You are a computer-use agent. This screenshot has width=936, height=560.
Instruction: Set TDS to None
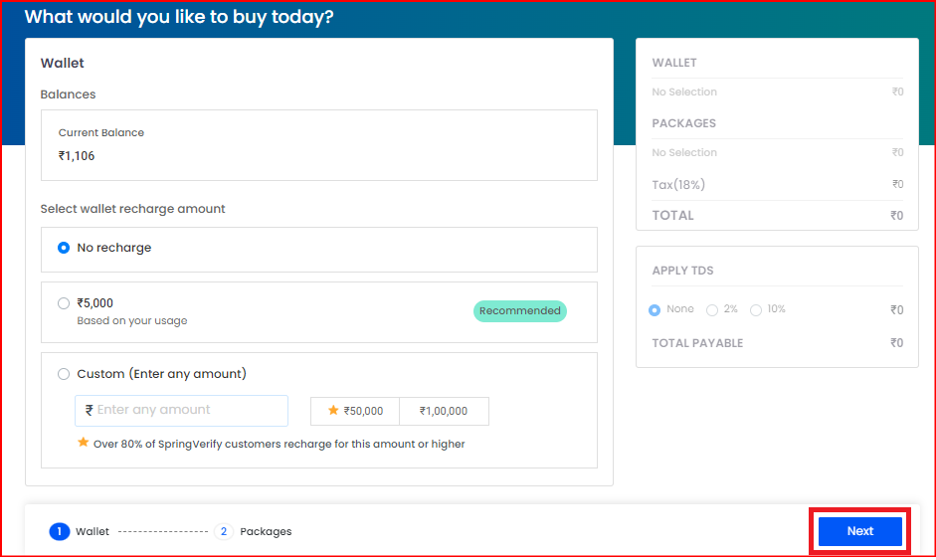pyautogui.click(x=655, y=310)
